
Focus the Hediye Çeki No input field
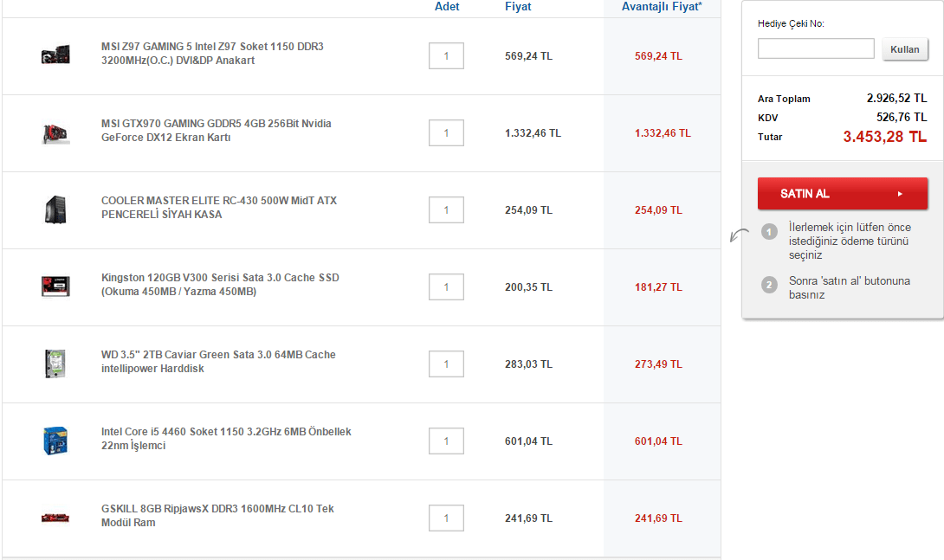click(x=815, y=48)
